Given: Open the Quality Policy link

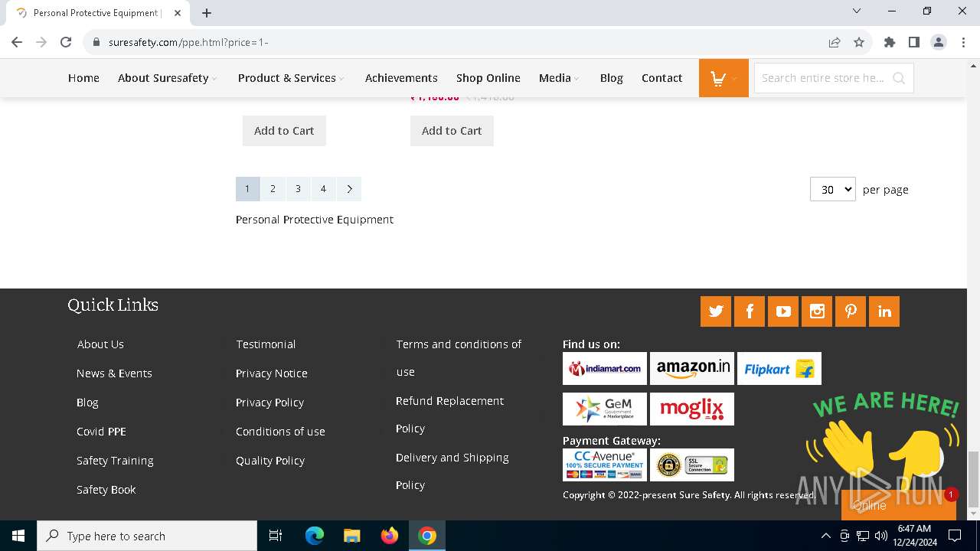Looking at the screenshot, I should pos(270,461).
